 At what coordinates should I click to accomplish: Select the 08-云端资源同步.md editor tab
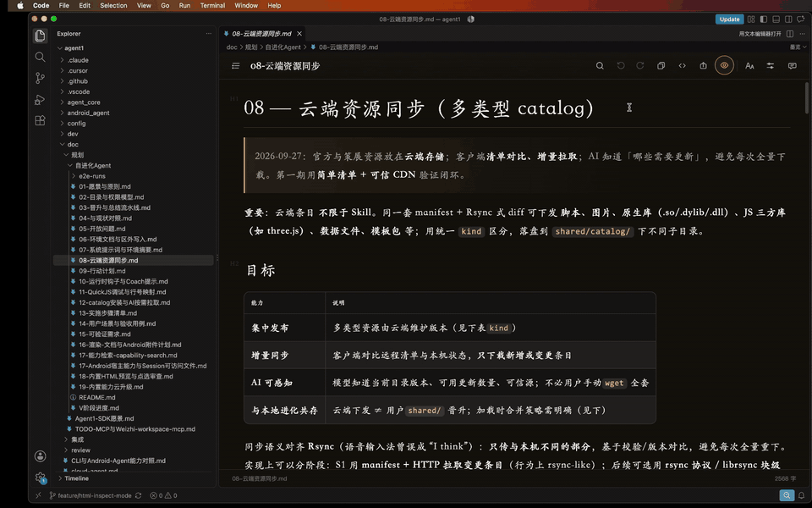click(262, 34)
